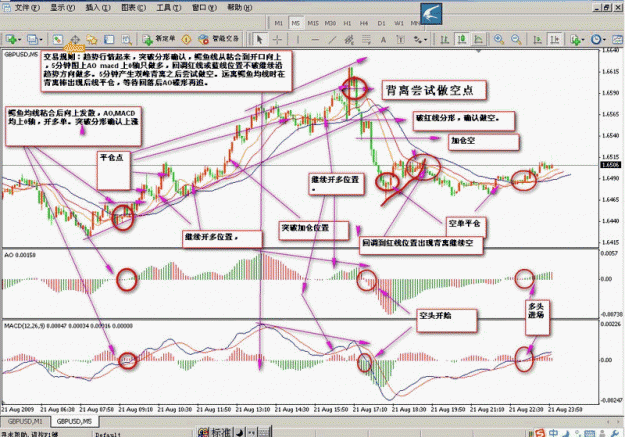Open the Market Watch window icon

57,39
